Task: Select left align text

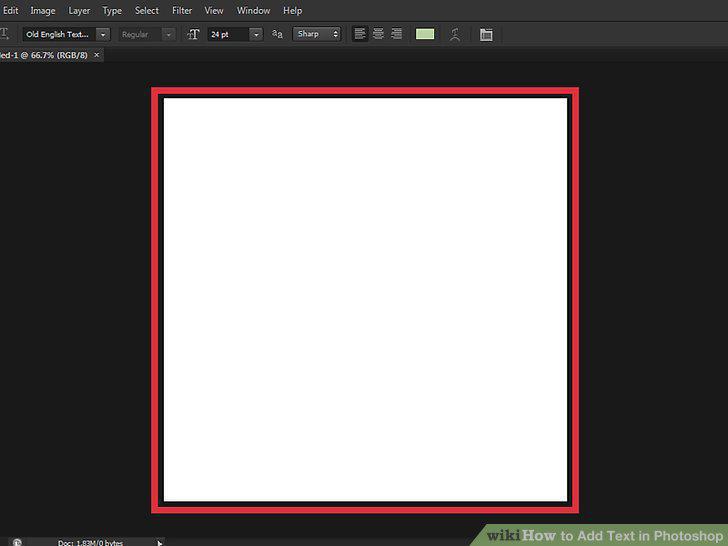Action: pyautogui.click(x=360, y=34)
